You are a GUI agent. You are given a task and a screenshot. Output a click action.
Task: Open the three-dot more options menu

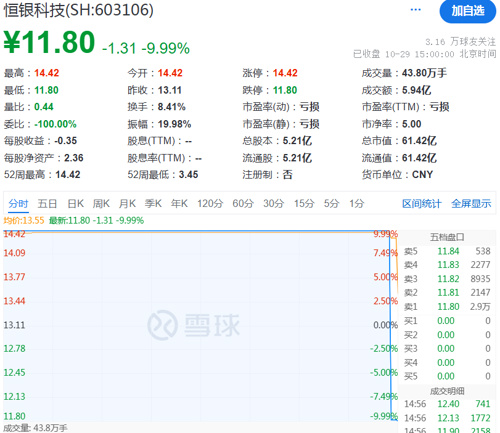[415, 10]
